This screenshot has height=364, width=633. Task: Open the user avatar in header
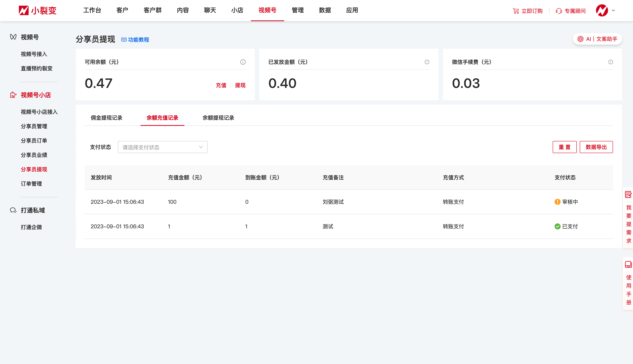tap(602, 11)
